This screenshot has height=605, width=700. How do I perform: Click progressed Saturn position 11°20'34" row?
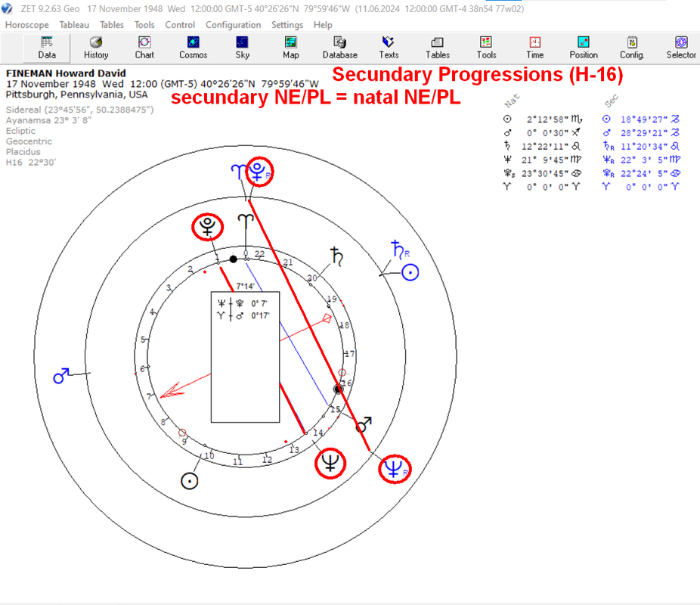(x=641, y=146)
